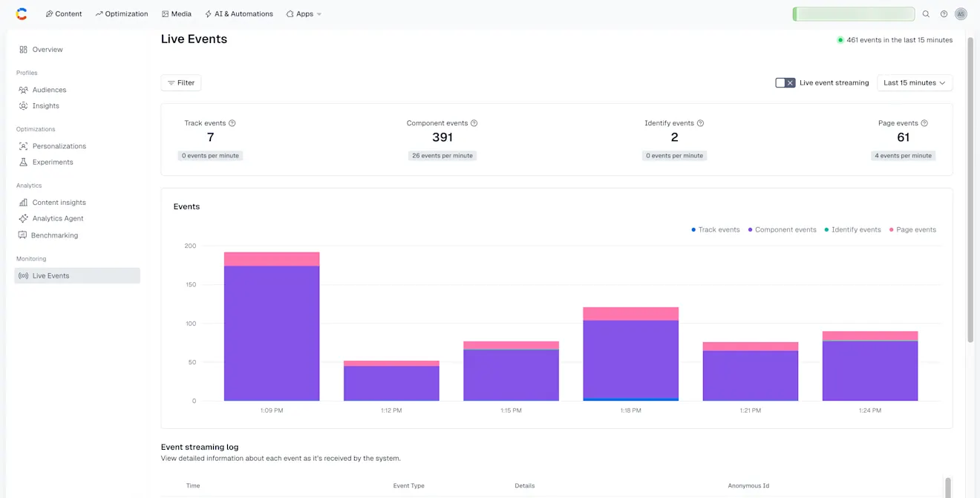Toggle Live event streaming switch

click(785, 83)
